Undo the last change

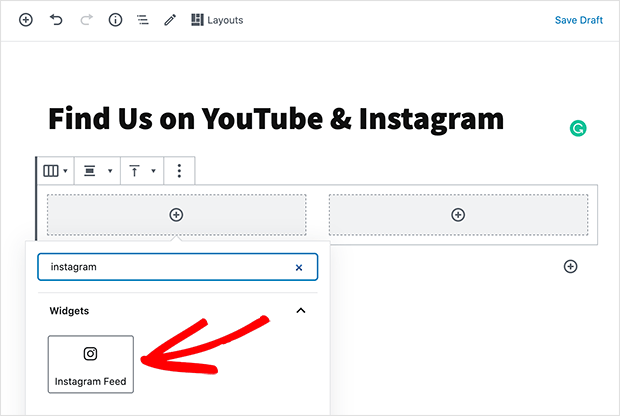[56, 20]
